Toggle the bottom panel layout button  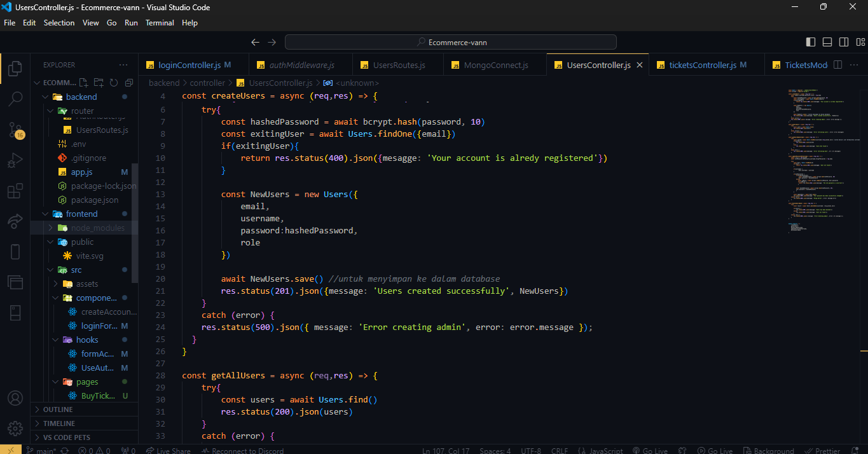(x=827, y=42)
